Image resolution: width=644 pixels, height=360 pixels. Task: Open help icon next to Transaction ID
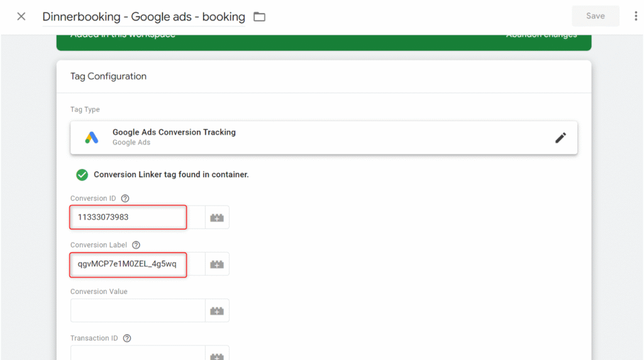pos(127,338)
